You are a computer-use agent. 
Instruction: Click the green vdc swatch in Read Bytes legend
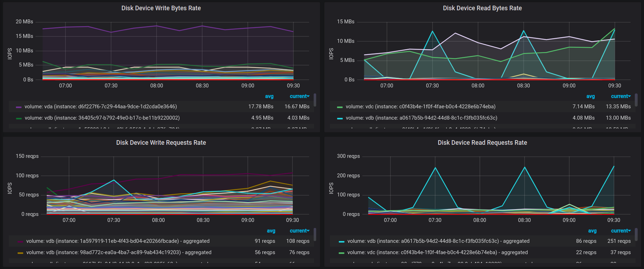tap(340, 107)
